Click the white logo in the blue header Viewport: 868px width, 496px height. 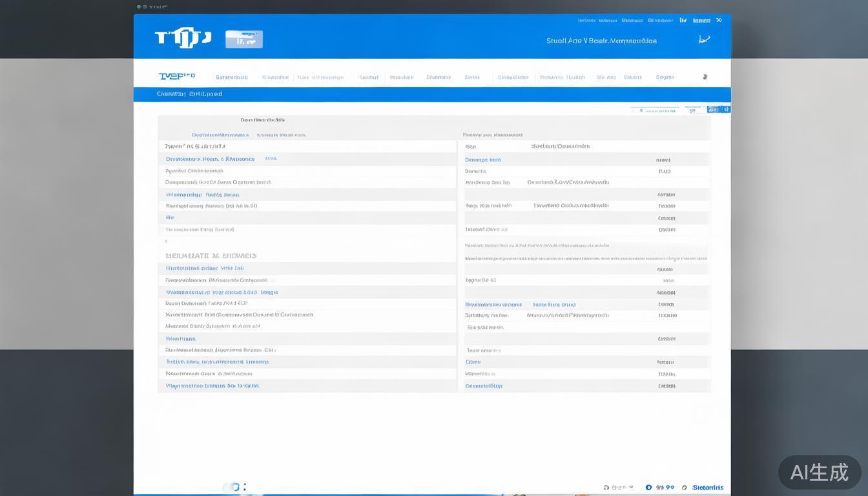(183, 38)
